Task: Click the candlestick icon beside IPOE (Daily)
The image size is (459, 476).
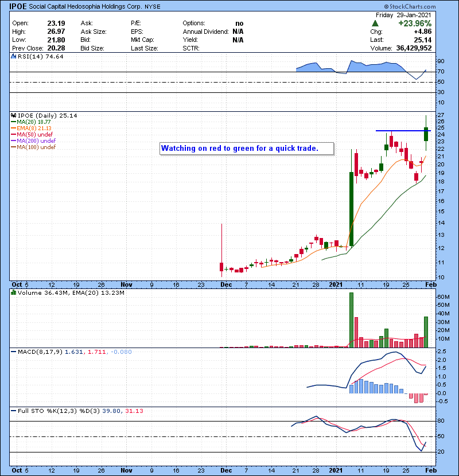Action: [14, 115]
